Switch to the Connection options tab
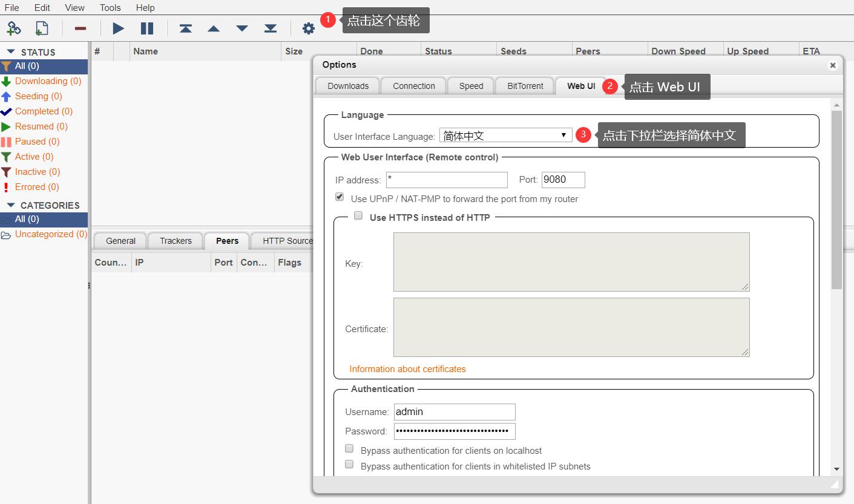This screenshot has height=504, width=854. [x=414, y=86]
